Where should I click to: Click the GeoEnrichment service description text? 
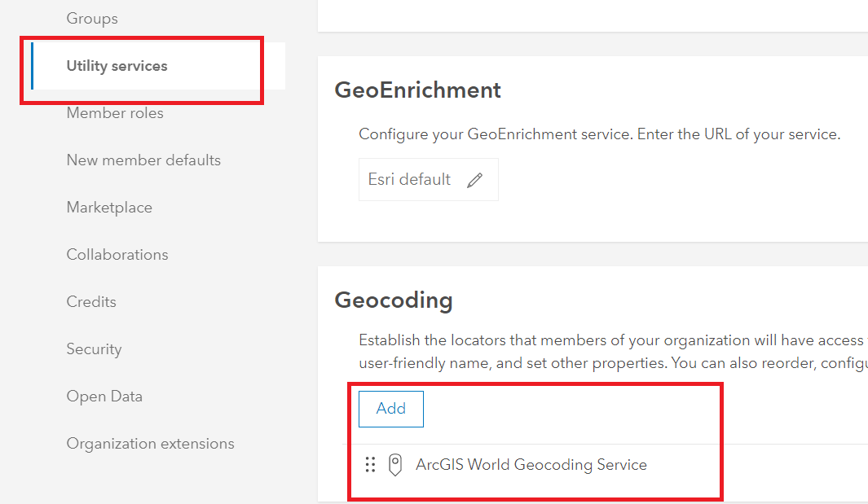[x=599, y=134]
